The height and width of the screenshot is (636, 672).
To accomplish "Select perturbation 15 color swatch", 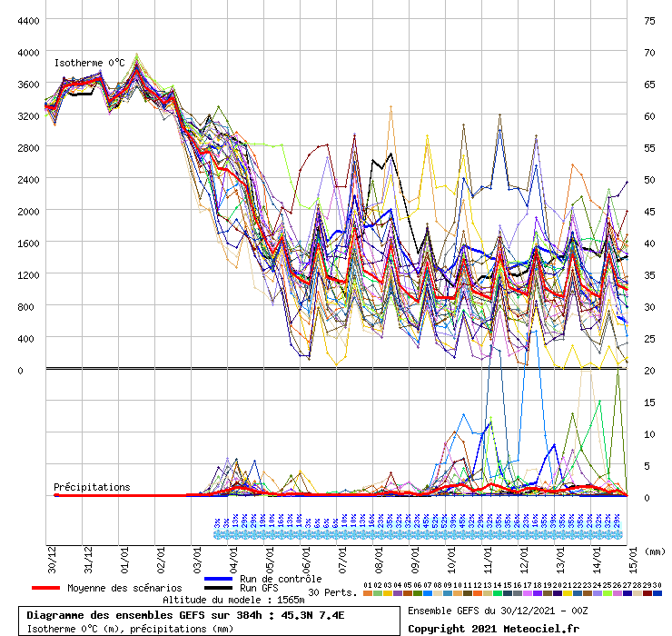I will click(508, 593).
